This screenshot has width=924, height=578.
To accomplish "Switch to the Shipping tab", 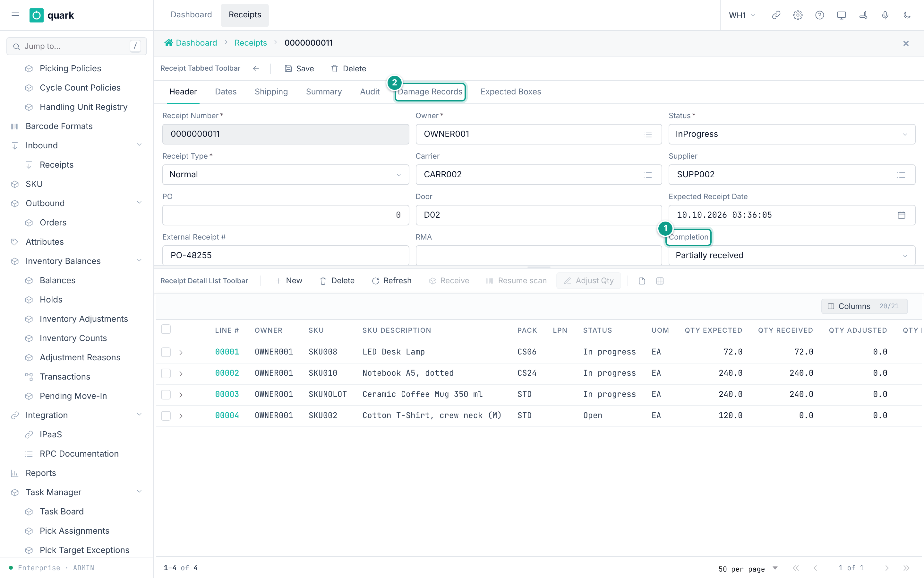I will [x=271, y=92].
